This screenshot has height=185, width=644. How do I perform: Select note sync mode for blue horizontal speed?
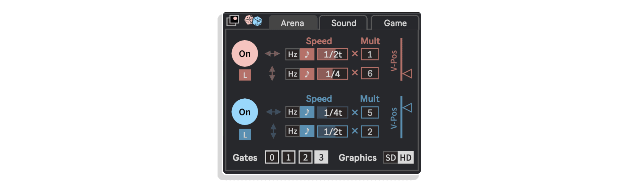(x=307, y=112)
